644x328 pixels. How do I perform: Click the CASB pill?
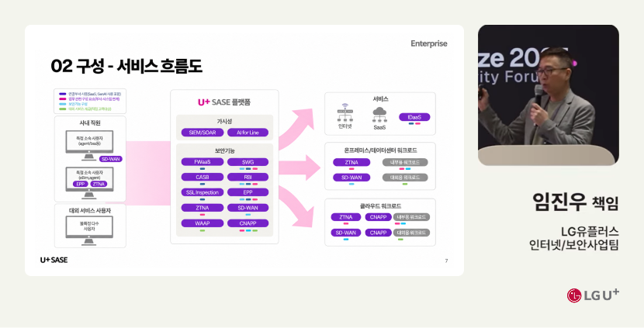203,177
